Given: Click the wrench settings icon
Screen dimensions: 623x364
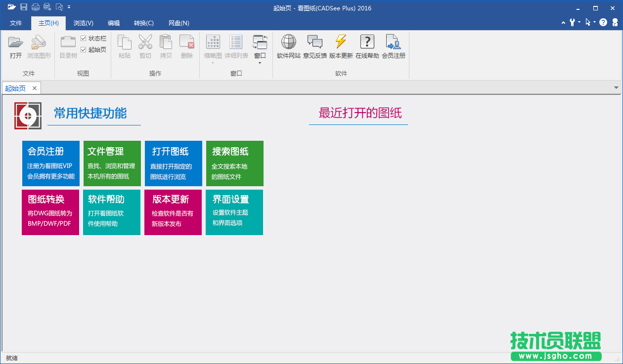Looking at the screenshot, I should [x=573, y=22].
